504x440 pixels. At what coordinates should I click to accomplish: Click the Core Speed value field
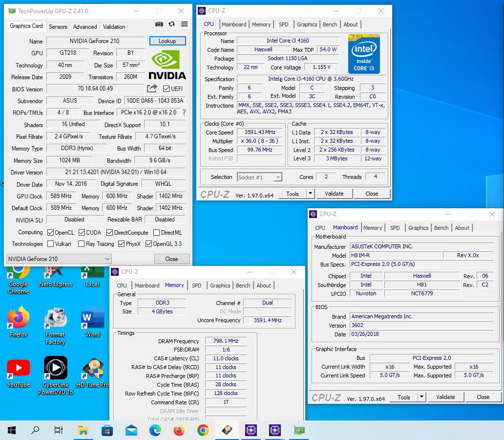260,132
